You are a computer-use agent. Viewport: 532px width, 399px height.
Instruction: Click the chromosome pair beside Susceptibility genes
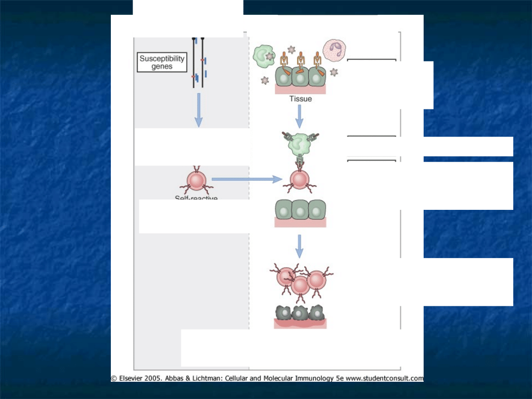[199, 63]
